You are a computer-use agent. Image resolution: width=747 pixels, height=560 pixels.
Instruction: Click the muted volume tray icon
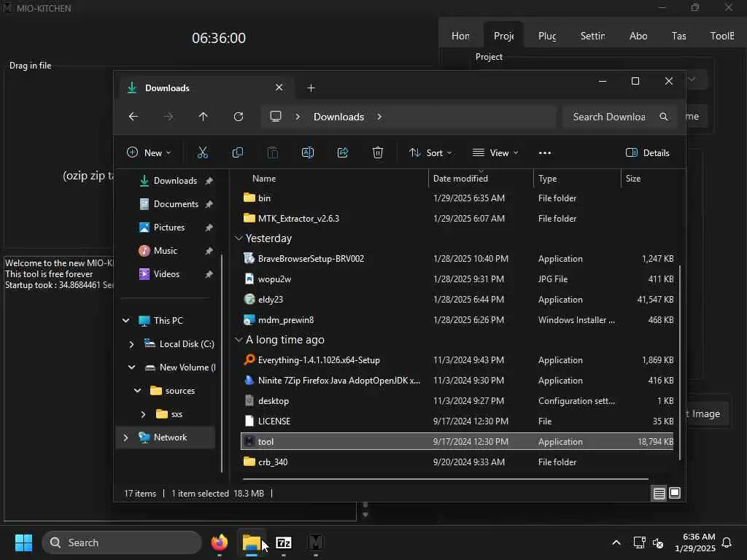(x=658, y=542)
